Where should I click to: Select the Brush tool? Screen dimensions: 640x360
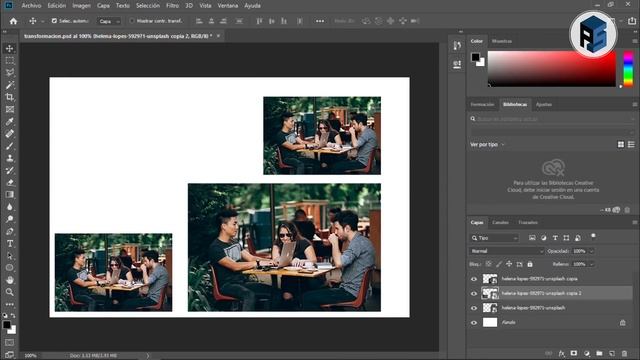coord(9,146)
